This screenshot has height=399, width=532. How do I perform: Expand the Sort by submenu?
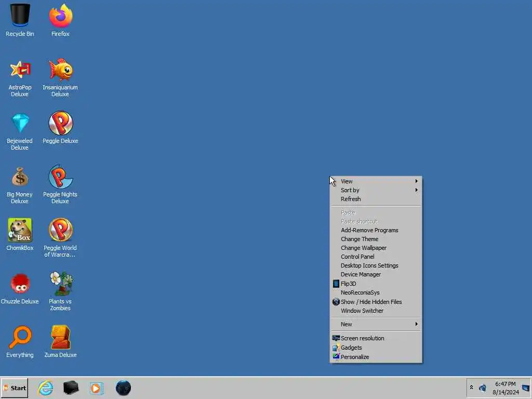click(x=376, y=190)
